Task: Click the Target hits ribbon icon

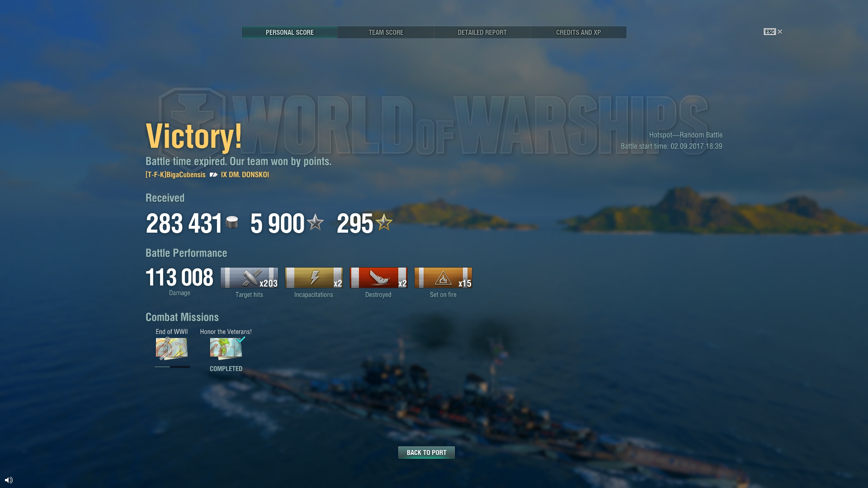Action: (249, 277)
